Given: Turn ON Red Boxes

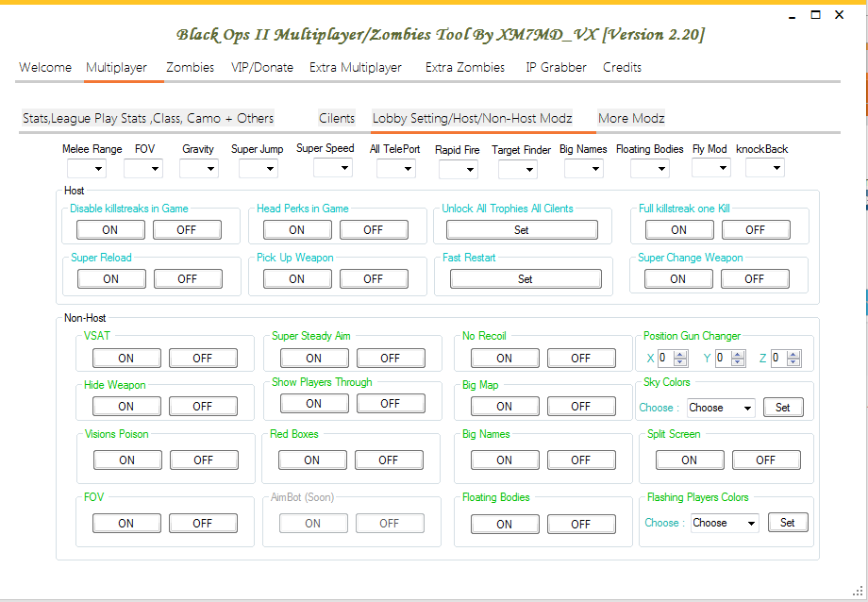Looking at the screenshot, I should [x=312, y=460].
